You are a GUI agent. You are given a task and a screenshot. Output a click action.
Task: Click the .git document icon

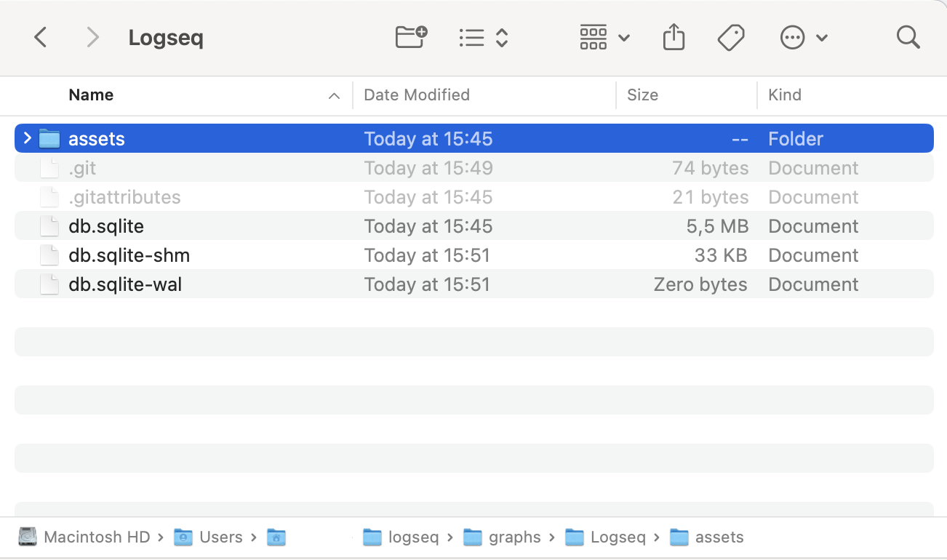coord(49,168)
